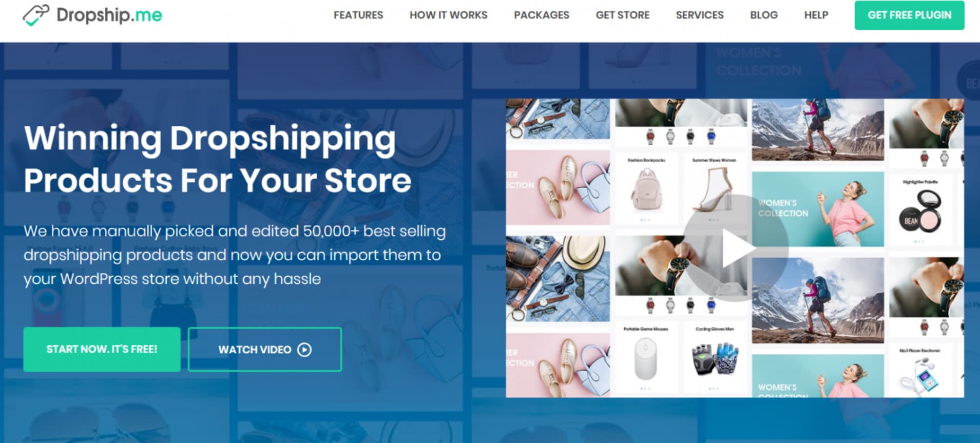
Task: Click Start Now. It's Free! button
Action: (102, 349)
